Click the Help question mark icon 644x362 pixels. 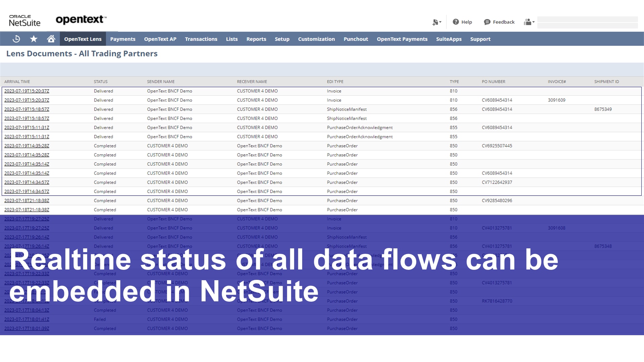coord(455,22)
